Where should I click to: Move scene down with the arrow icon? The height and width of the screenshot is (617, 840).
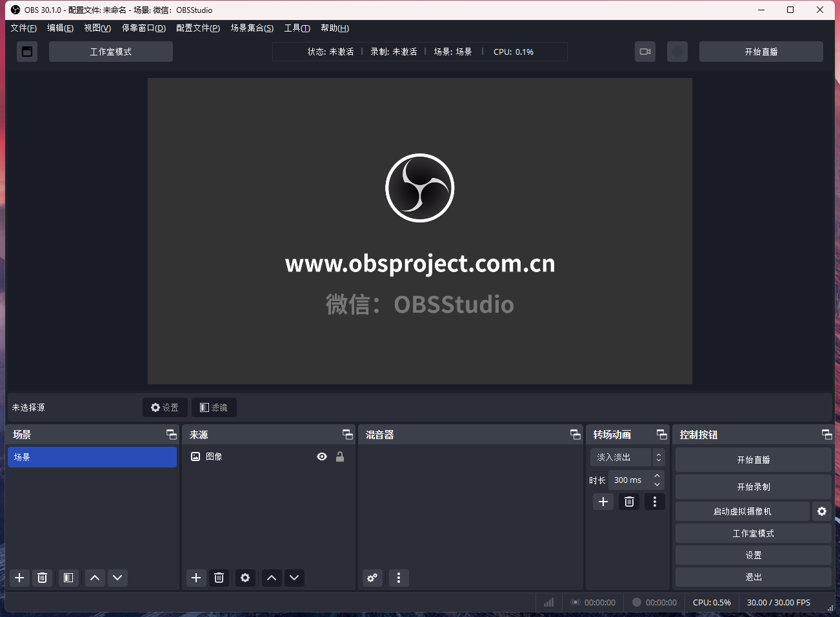117,578
